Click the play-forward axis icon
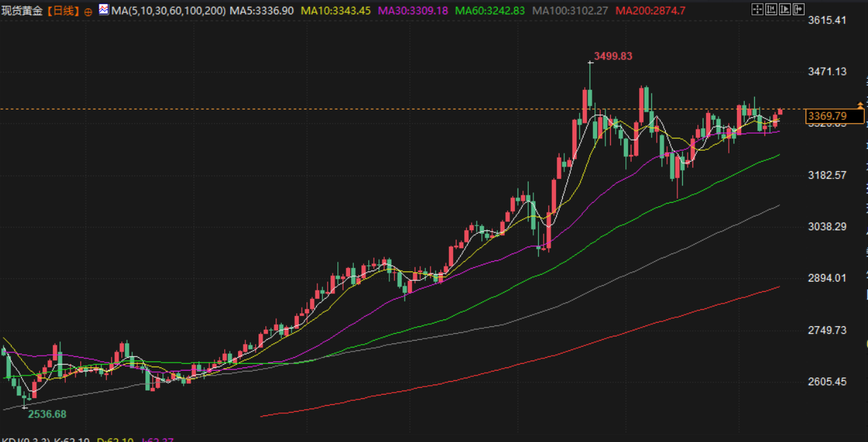Image resolution: width=868 pixels, height=442 pixels. point(785,9)
